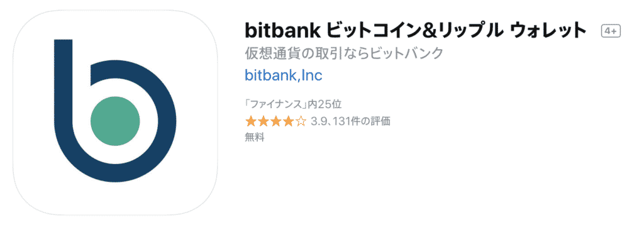Click the bitbank app icon
The image size is (644, 227).
pyautogui.click(x=115, y=113)
